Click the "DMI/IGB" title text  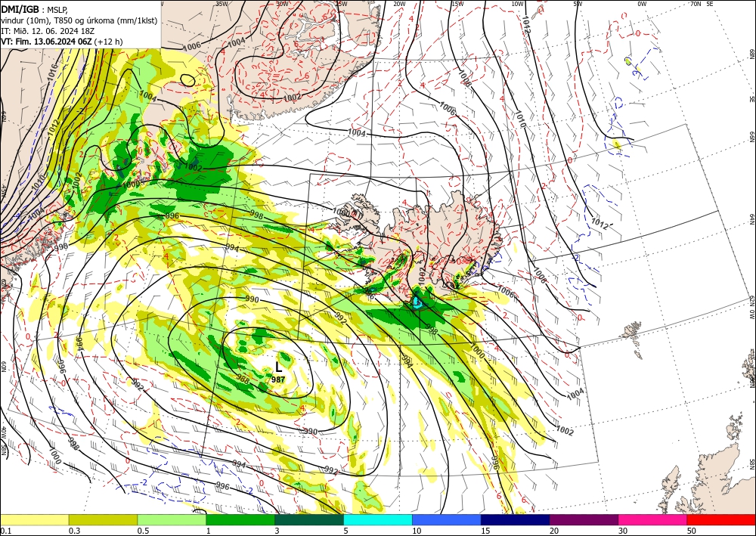point(20,8)
